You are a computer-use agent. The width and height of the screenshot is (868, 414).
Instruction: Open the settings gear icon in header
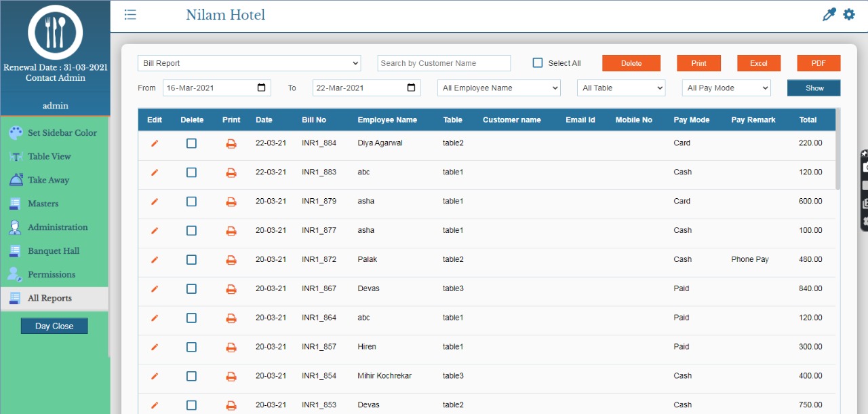coord(849,14)
